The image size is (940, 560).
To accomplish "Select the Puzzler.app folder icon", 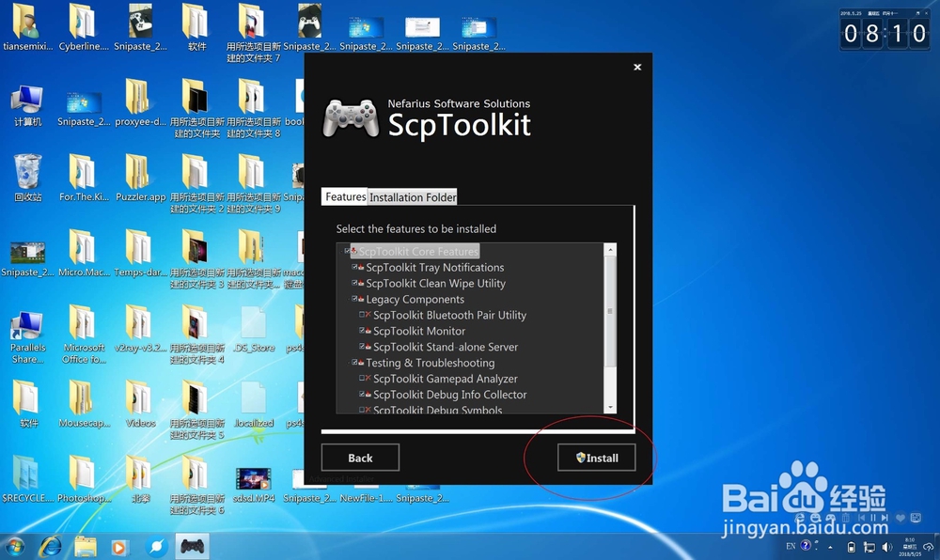I will pyautogui.click(x=140, y=179).
